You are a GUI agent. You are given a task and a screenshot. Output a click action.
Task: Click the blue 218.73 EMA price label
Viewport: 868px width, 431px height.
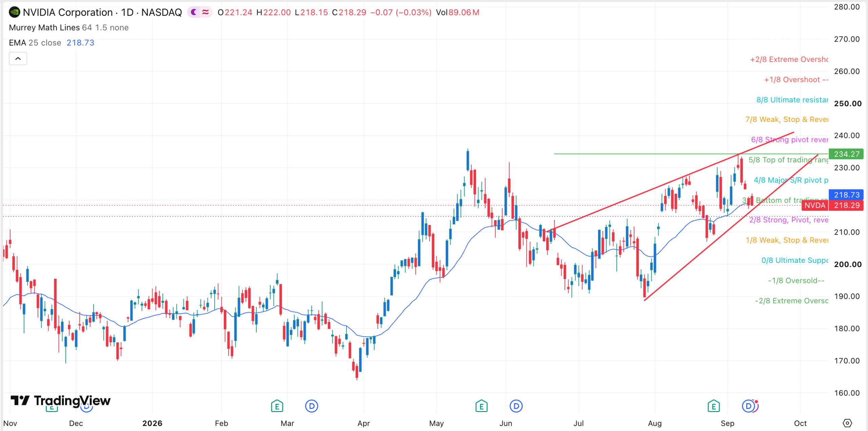pos(846,195)
